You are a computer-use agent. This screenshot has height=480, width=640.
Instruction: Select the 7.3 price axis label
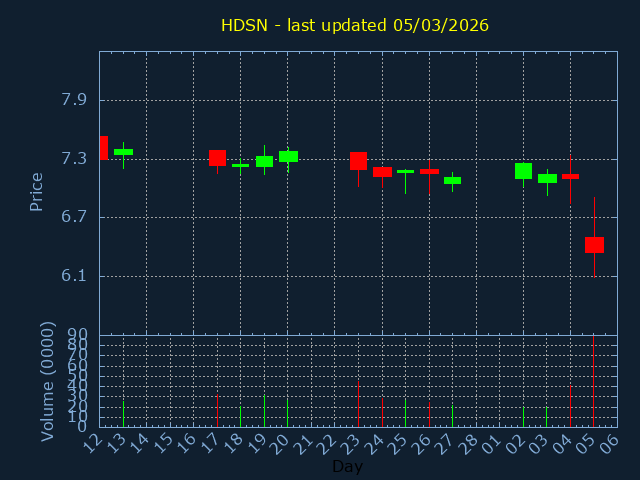point(74,158)
